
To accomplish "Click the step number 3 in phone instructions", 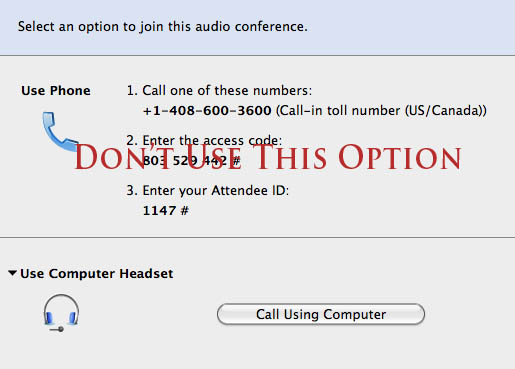I will click(x=132, y=191).
